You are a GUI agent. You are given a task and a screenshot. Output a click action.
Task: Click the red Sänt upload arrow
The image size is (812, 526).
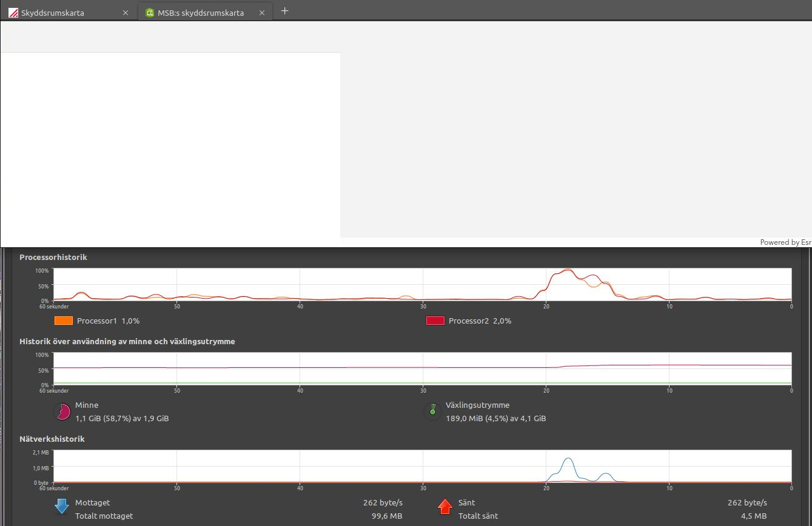point(445,506)
